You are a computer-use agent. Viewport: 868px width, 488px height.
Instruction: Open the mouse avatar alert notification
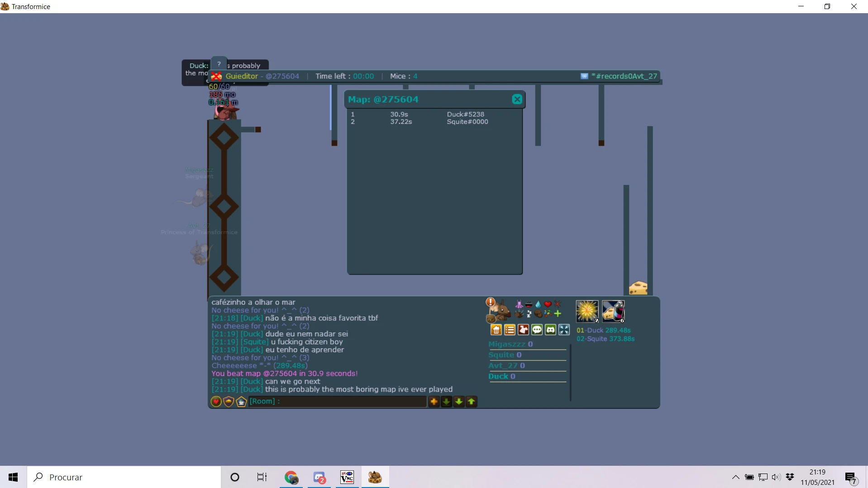[x=490, y=302]
